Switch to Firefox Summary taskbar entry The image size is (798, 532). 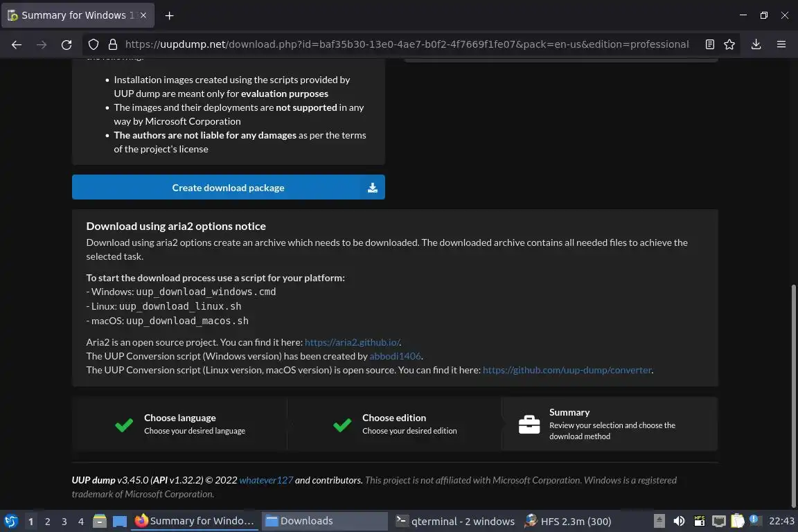[x=195, y=521]
